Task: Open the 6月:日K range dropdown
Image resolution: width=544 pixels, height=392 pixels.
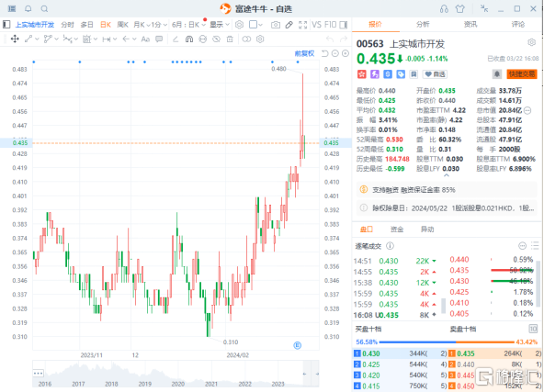Action: click(x=188, y=25)
